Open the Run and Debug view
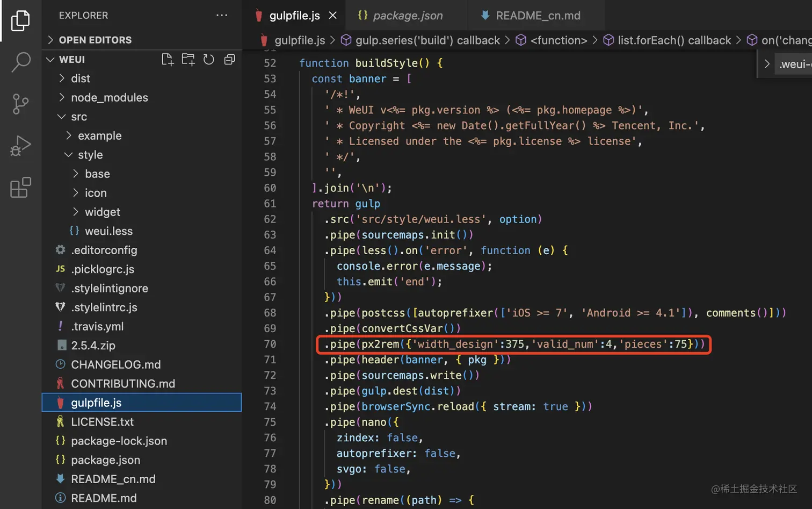The height and width of the screenshot is (509, 812). tap(20, 146)
